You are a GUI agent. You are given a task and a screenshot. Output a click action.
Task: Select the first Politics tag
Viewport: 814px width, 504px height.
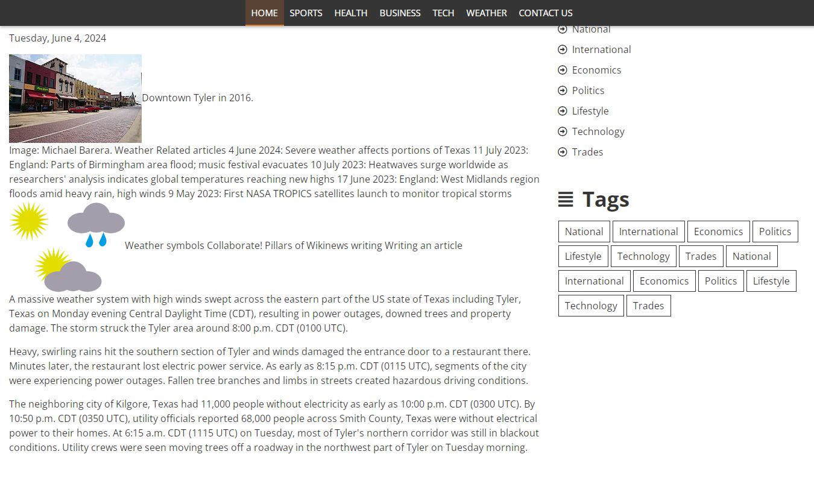(x=775, y=232)
